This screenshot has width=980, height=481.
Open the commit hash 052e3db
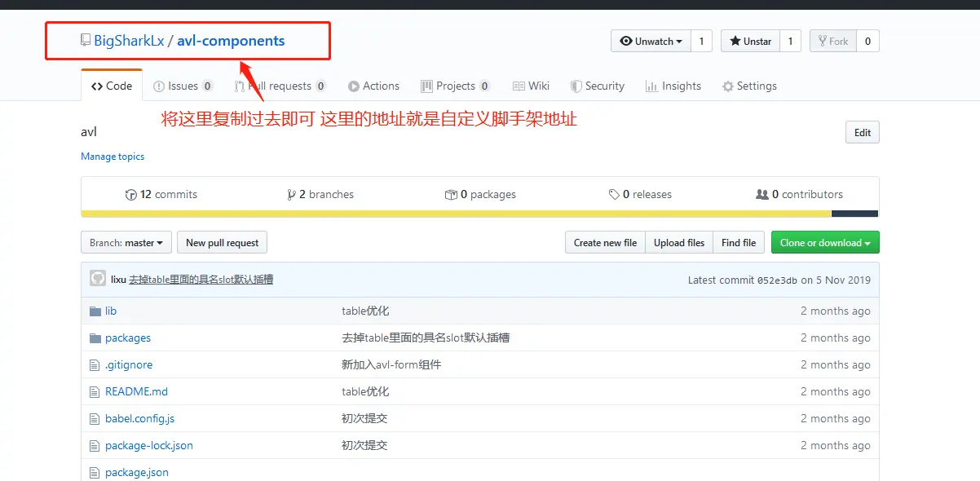point(778,280)
